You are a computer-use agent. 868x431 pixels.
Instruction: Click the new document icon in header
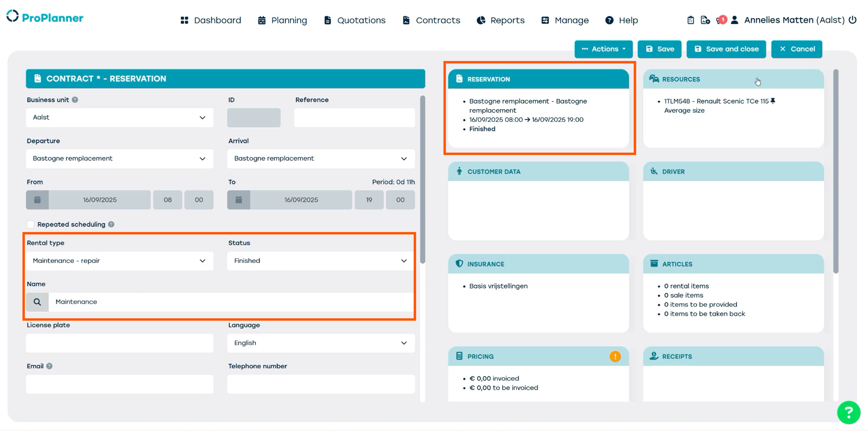[705, 20]
